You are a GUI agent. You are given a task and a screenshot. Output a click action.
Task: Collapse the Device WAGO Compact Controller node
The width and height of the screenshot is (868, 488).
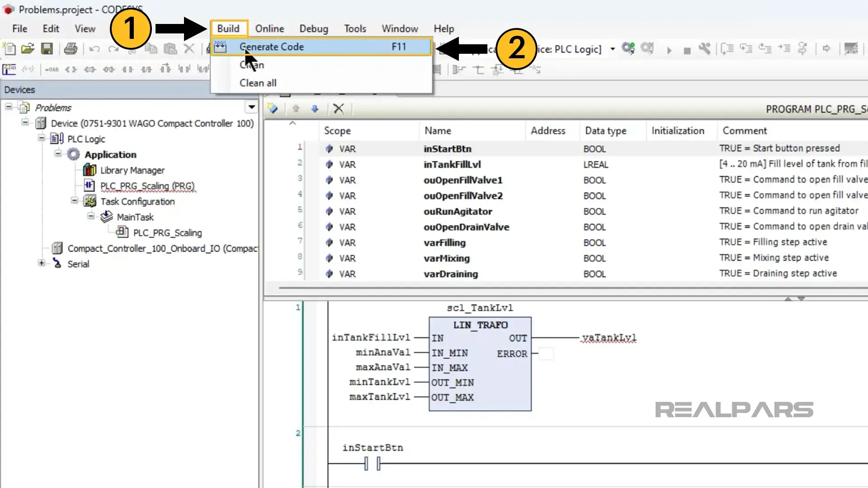pyautogui.click(x=25, y=122)
